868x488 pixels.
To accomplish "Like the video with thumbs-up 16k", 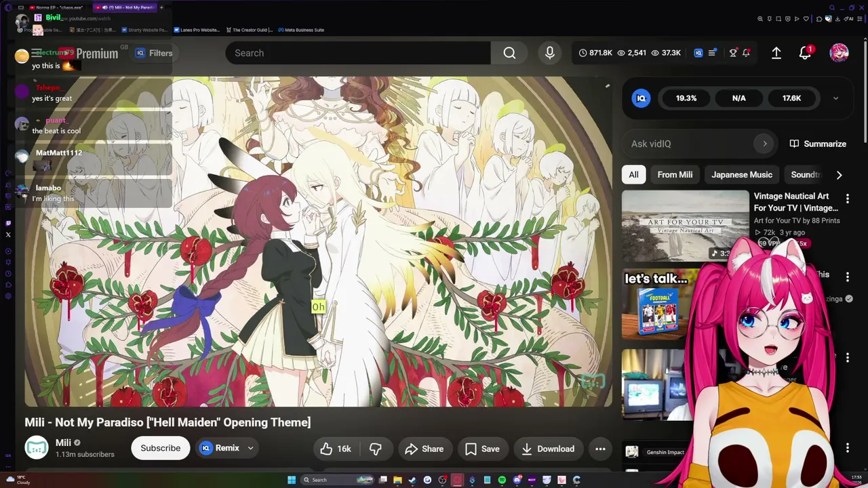I will coord(336,449).
